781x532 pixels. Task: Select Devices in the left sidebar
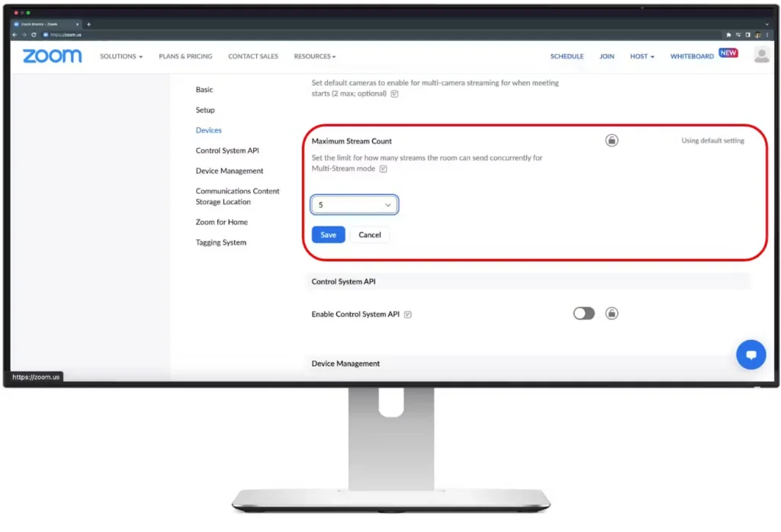tap(209, 130)
